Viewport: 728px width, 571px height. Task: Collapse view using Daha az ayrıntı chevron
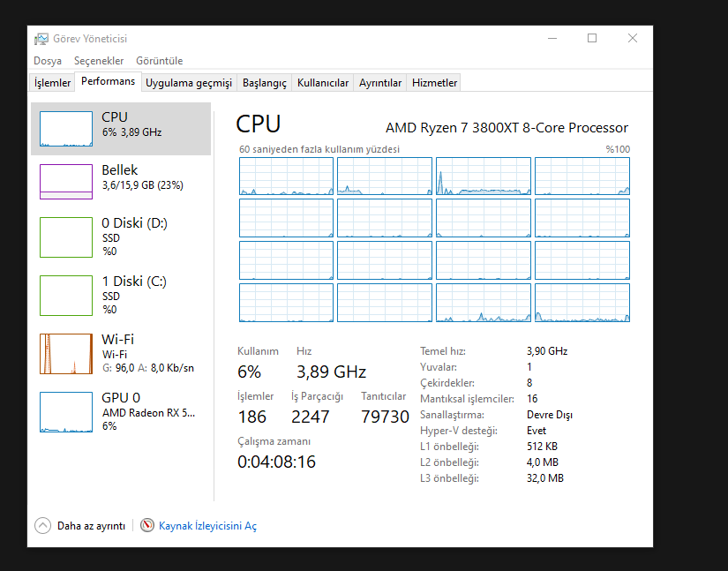43,525
